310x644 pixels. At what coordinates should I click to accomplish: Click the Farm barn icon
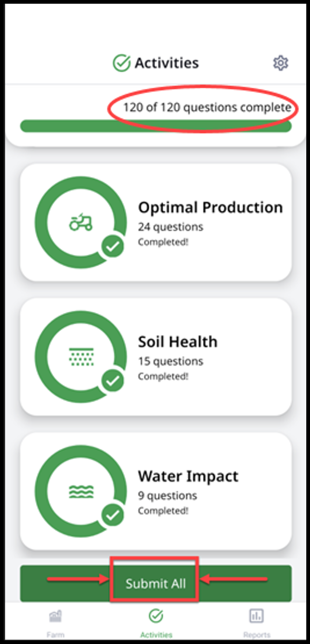(55, 616)
